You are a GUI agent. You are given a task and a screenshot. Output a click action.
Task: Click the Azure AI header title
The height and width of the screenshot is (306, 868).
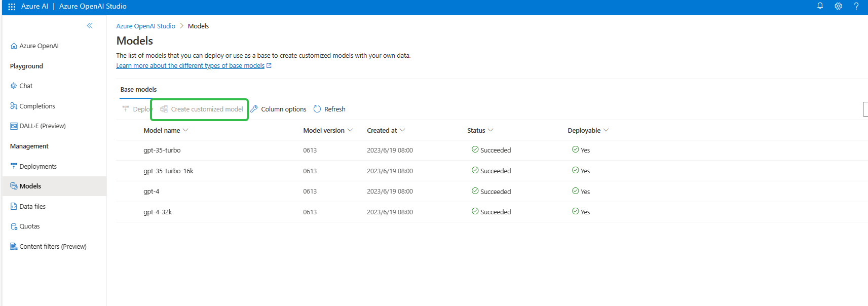pos(34,7)
